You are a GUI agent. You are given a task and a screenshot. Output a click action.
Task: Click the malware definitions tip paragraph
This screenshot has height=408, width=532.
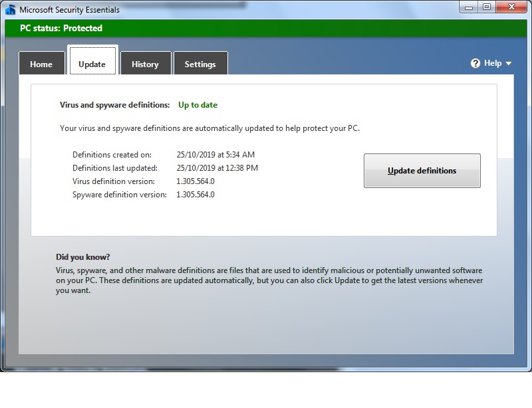coord(269,280)
